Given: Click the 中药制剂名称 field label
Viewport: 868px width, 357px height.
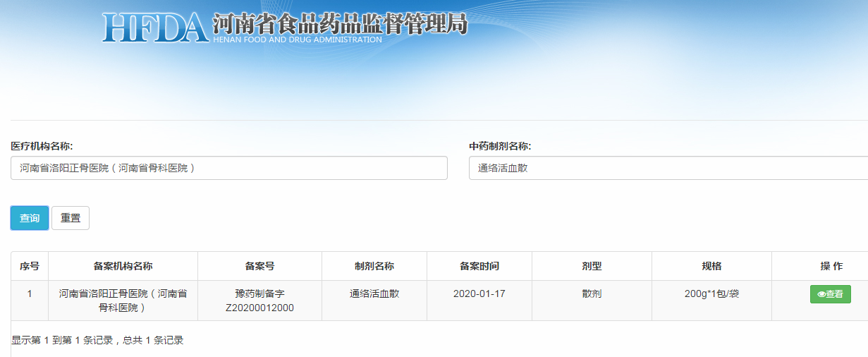Looking at the screenshot, I should coord(500,146).
